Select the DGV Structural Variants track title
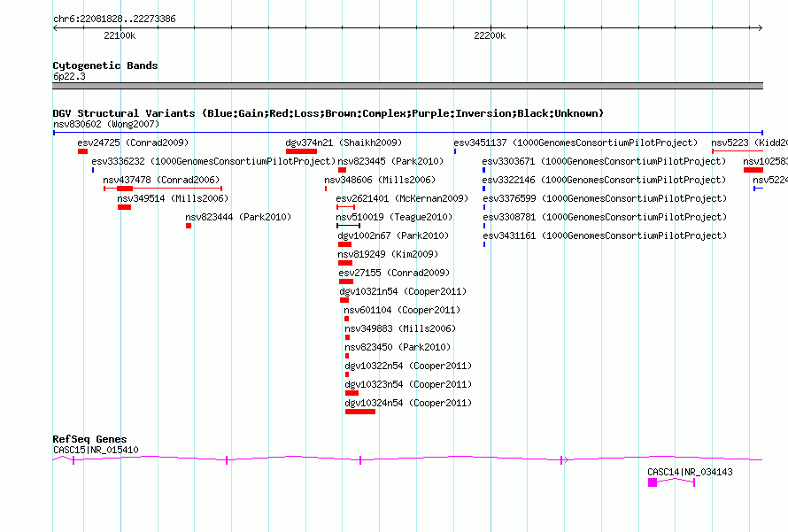Image resolution: width=788 pixels, height=532 pixels. [x=328, y=113]
